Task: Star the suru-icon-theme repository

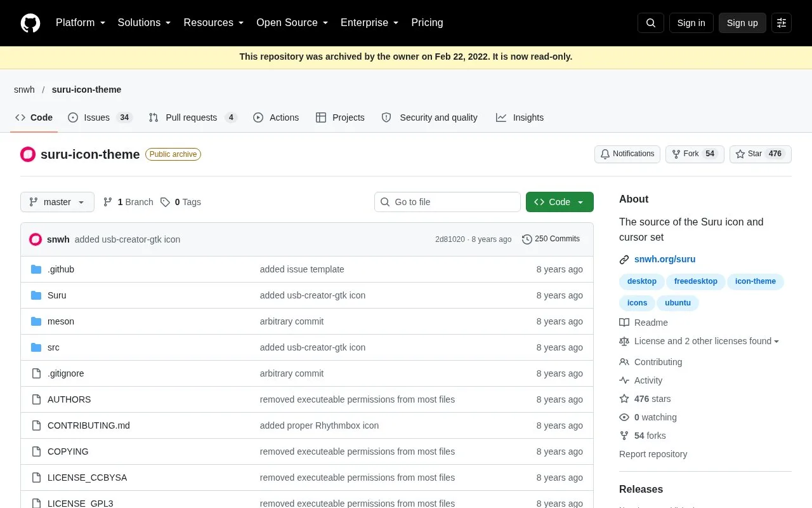Action: click(x=761, y=154)
